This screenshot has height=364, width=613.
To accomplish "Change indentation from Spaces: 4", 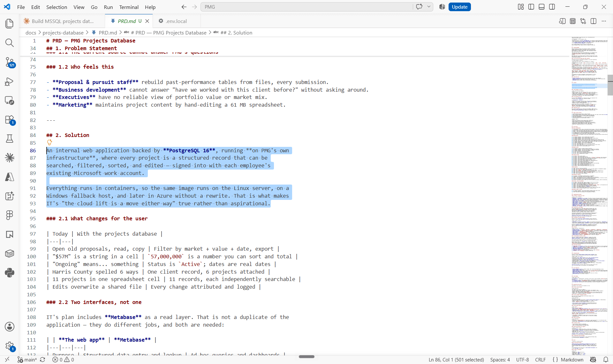I will click(x=500, y=360).
